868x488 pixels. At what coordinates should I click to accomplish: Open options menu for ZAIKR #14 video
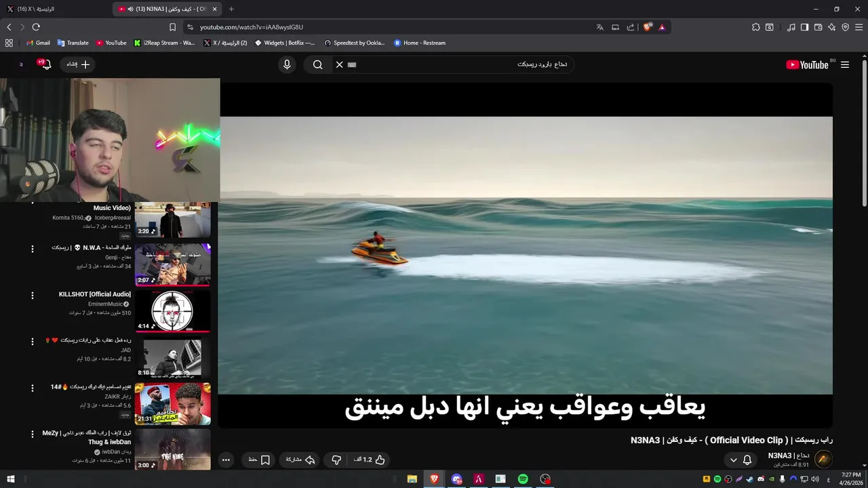(x=32, y=388)
